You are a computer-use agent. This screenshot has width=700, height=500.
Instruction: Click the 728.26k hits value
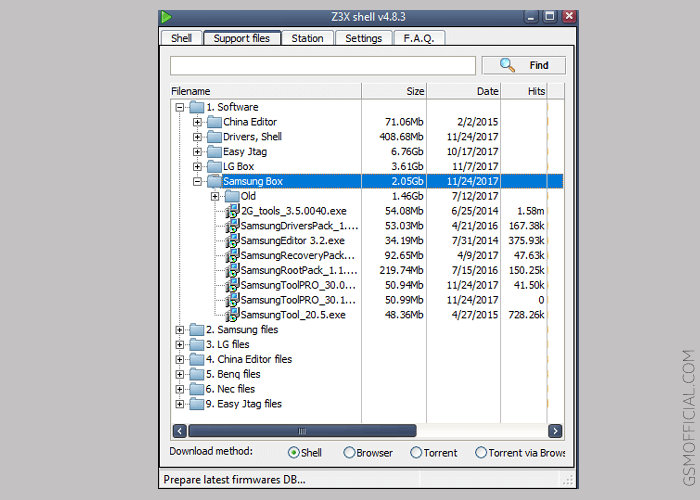(526, 315)
